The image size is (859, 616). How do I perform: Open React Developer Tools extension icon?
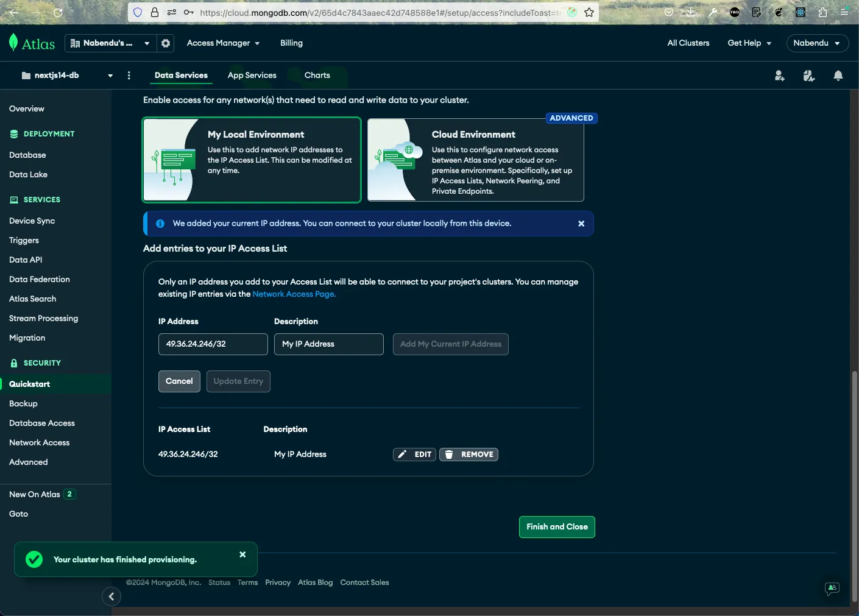[x=801, y=12]
